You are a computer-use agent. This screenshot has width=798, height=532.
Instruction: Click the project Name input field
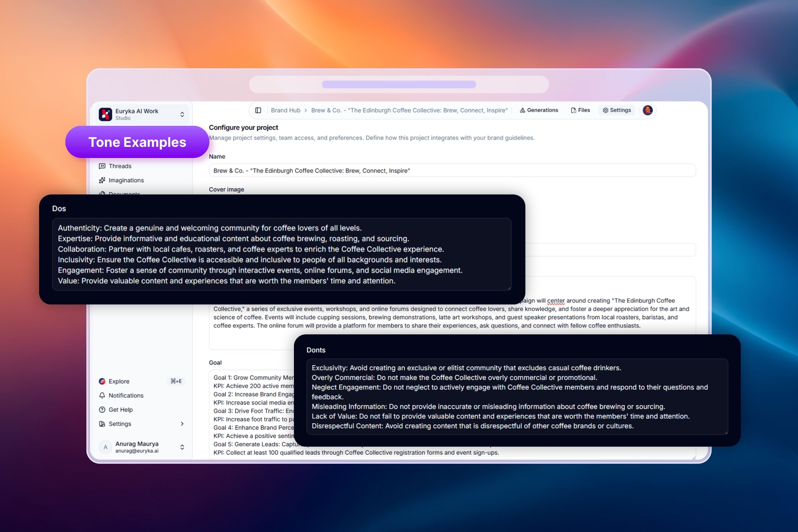pos(452,170)
